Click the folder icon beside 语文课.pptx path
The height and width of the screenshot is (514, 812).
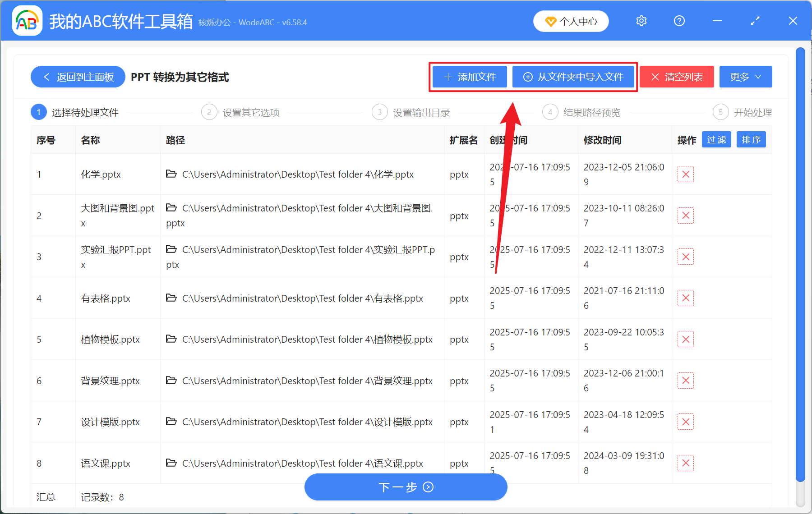point(171,463)
